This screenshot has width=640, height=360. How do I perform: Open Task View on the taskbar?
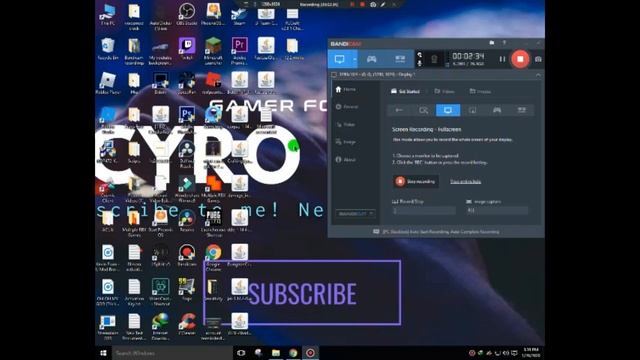click(x=241, y=353)
